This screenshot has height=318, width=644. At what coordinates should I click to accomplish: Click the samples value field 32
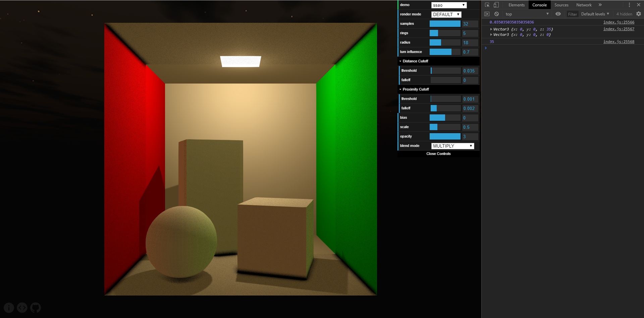pyautogui.click(x=470, y=24)
